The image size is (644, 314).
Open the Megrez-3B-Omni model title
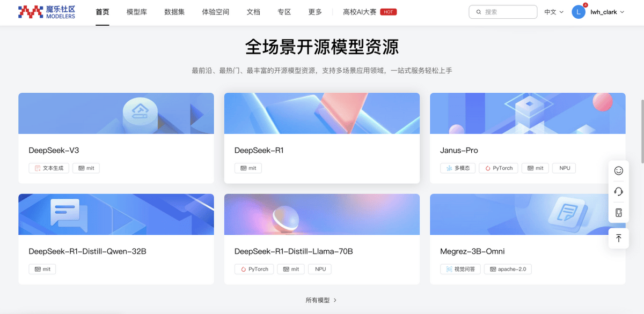coord(472,251)
